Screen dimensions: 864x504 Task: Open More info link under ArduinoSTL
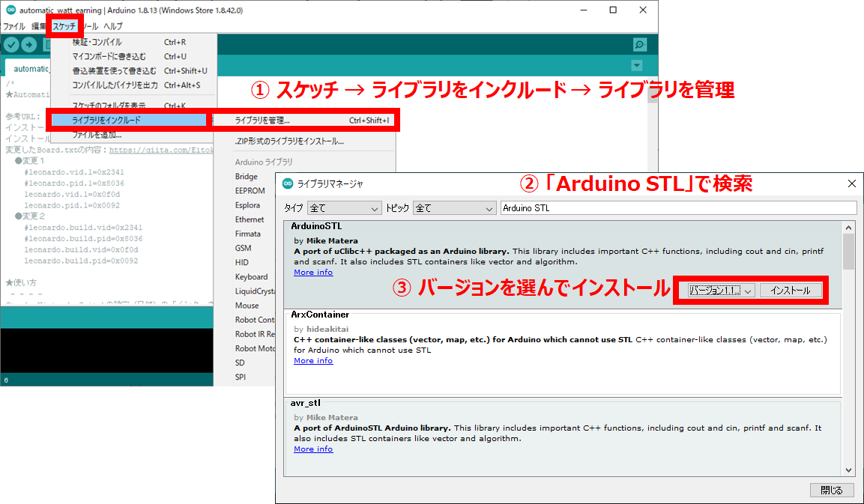(313, 272)
